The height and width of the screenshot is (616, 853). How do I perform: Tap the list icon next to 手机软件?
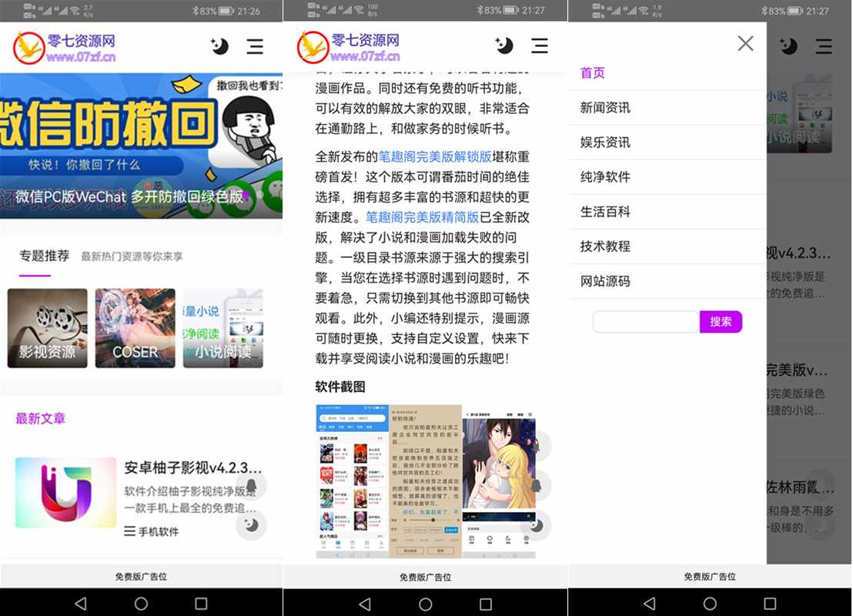(x=130, y=531)
